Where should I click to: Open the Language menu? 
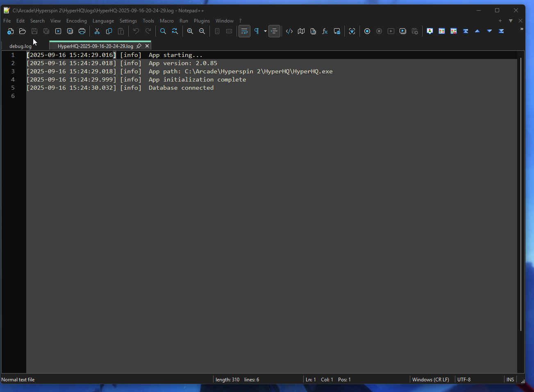[103, 21]
